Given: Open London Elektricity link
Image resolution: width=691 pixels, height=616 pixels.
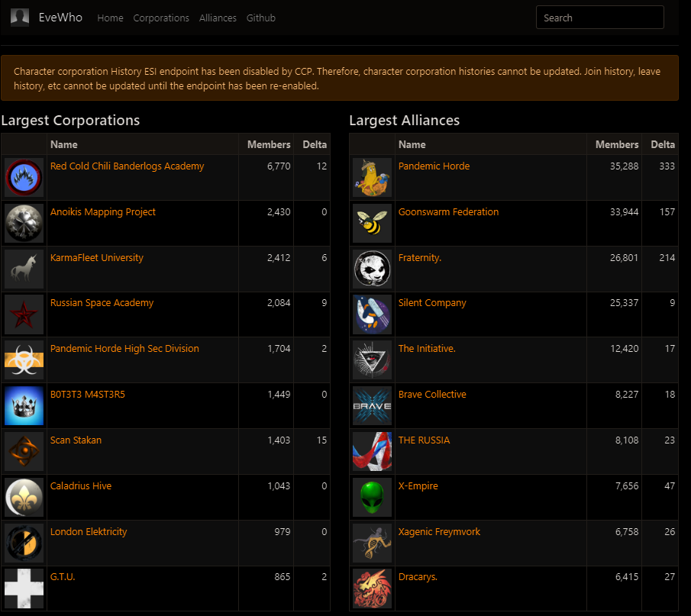Looking at the screenshot, I should pyautogui.click(x=88, y=532).
